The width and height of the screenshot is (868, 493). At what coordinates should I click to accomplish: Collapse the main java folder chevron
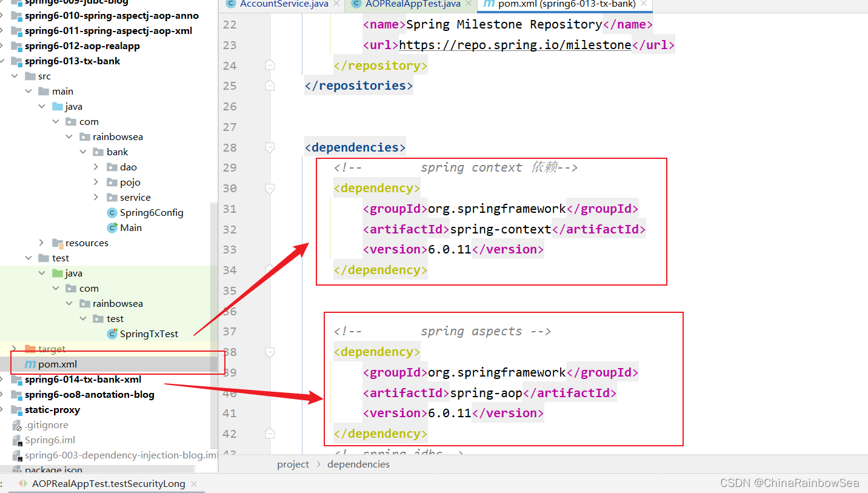click(42, 106)
